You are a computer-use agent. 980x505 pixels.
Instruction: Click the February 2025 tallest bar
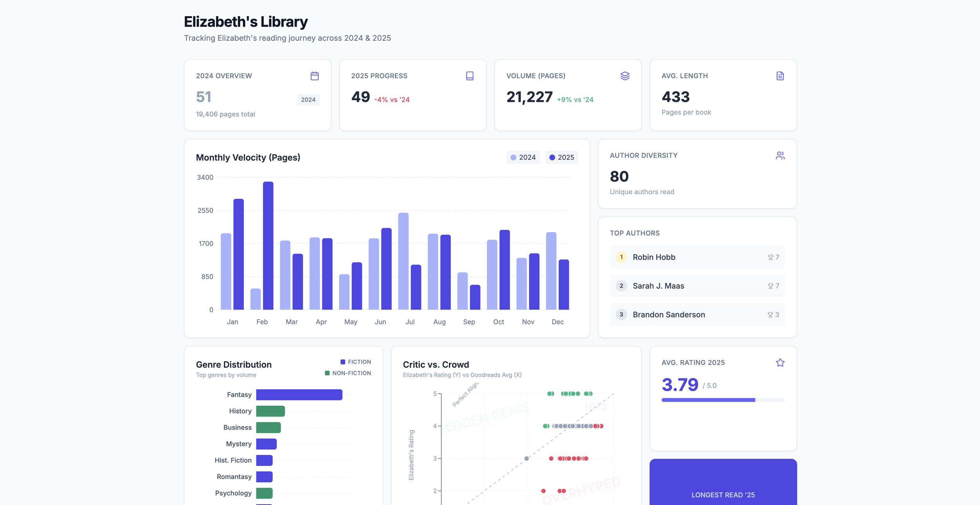(x=268, y=246)
